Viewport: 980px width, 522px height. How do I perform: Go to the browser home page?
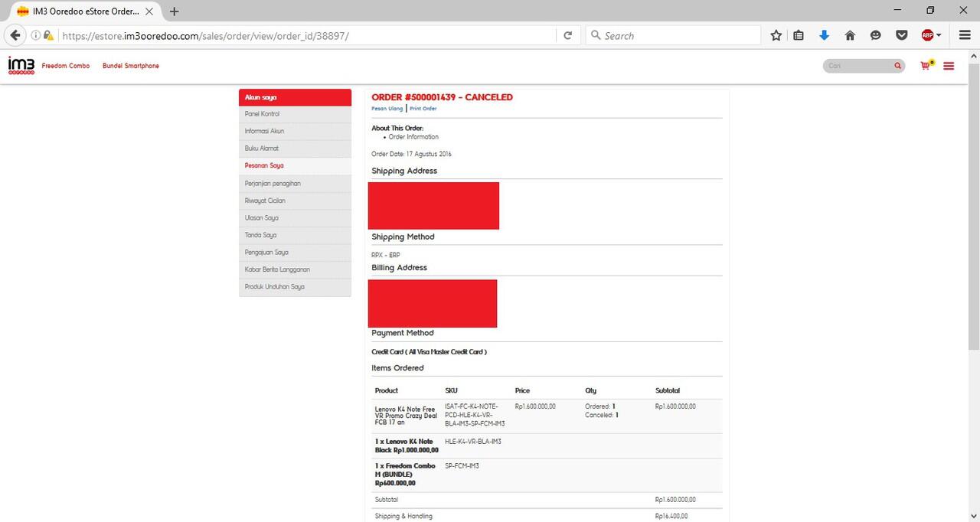coord(850,35)
